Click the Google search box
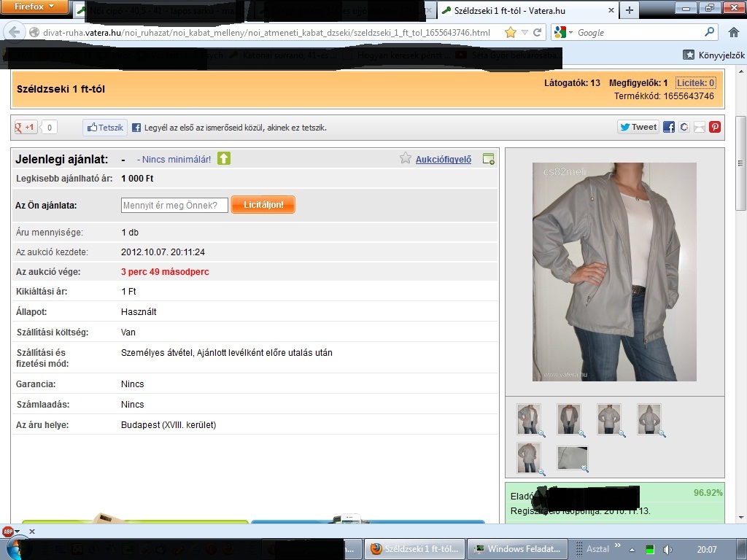Image resolution: width=747 pixels, height=560 pixels. pyautogui.click(x=638, y=32)
